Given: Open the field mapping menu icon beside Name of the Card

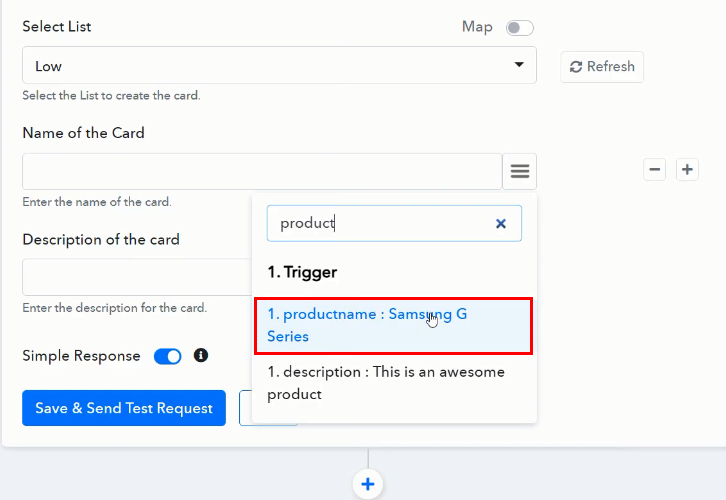Looking at the screenshot, I should click(519, 171).
